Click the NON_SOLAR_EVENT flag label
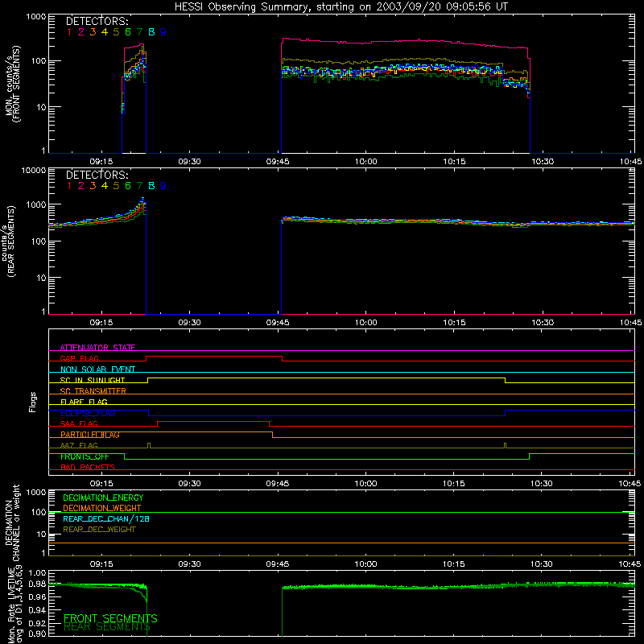Viewport: 644px width, 644px height. click(x=97, y=369)
